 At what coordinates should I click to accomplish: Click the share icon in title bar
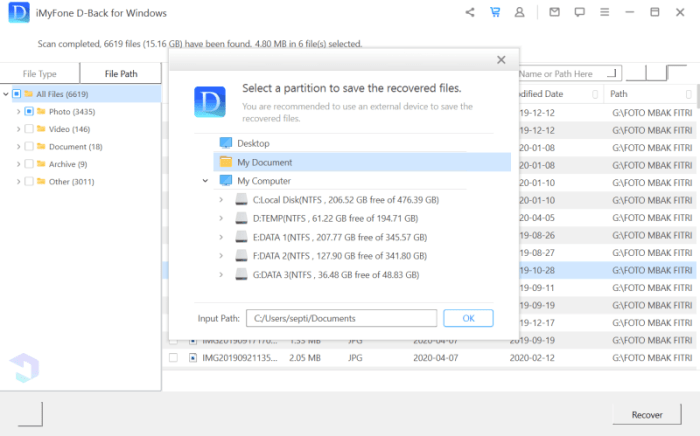pyautogui.click(x=470, y=12)
